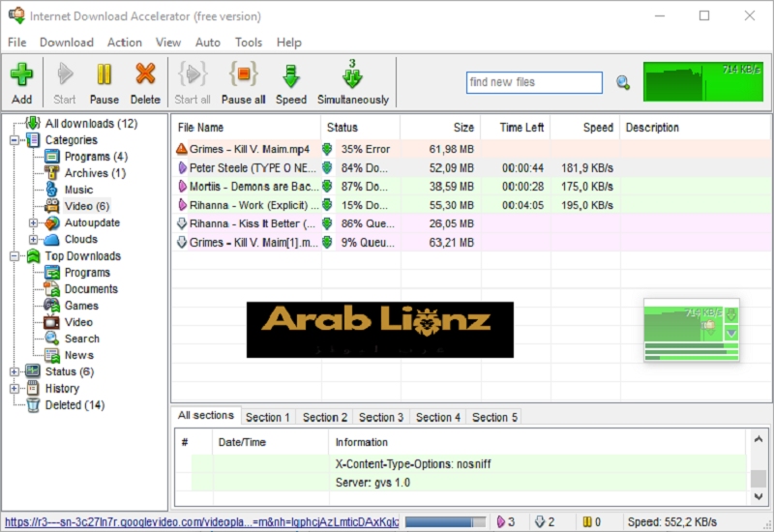Viewport: 774px width, 532px height.
Task: Click in the find new files field
Action: coord(534,82)
